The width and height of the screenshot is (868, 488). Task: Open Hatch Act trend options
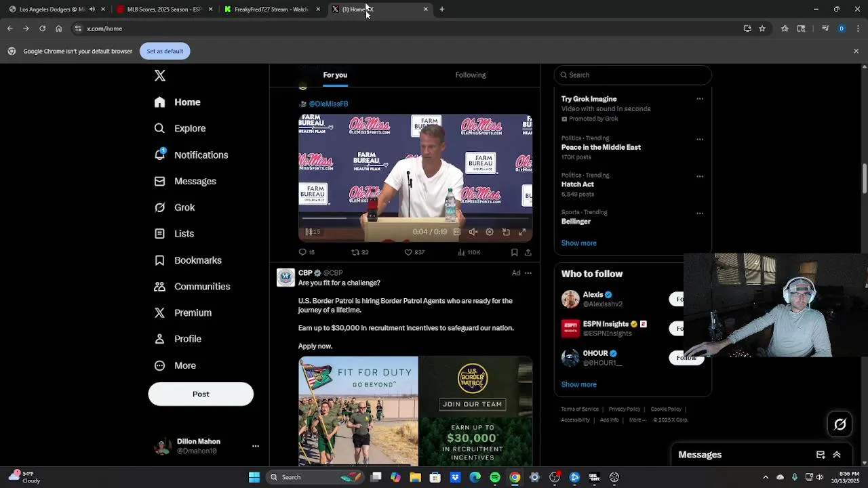(x=700, y=176)
